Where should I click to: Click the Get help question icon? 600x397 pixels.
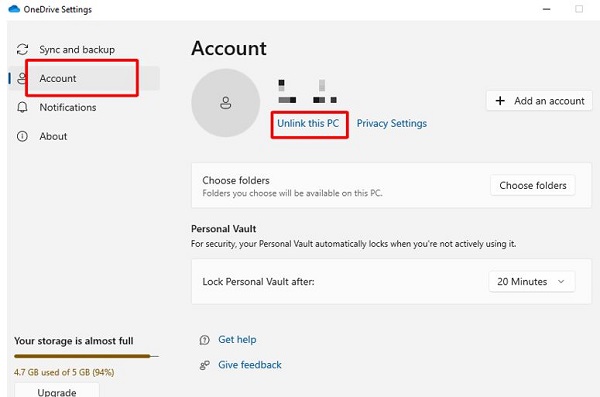(x=205, y=340)
